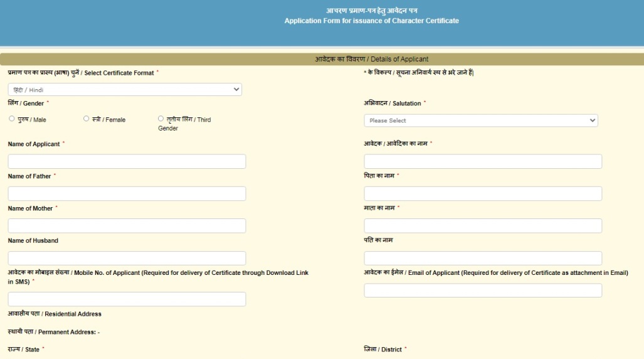Viewport: 644px width, 359px height.
Task: Focus the Hindi husband name field (पति का नाम)
Action: pos(483,258)
